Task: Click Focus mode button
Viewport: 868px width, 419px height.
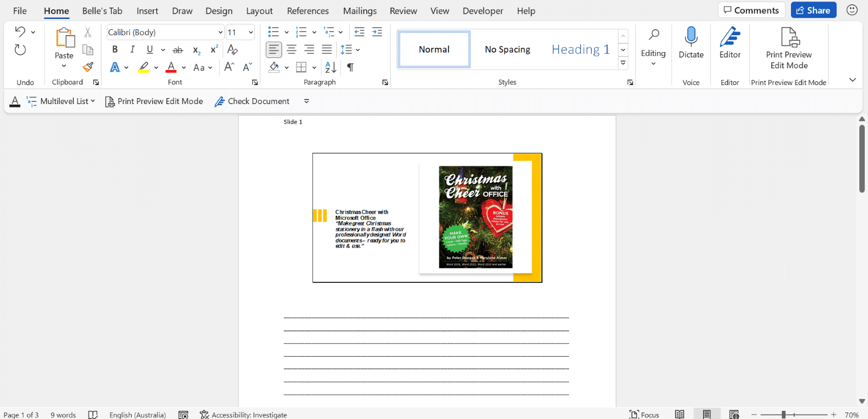Action: [x=644, y=415]
